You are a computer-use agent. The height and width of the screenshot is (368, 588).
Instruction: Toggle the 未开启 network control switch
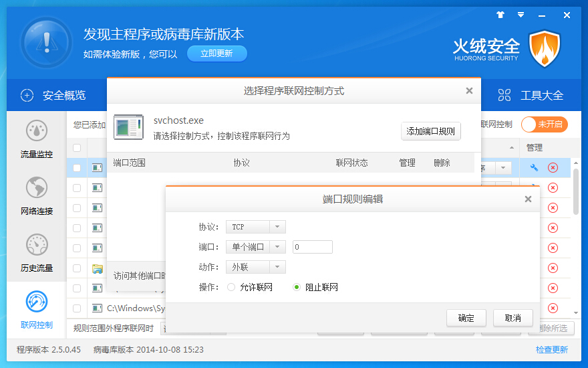(544, 124)
